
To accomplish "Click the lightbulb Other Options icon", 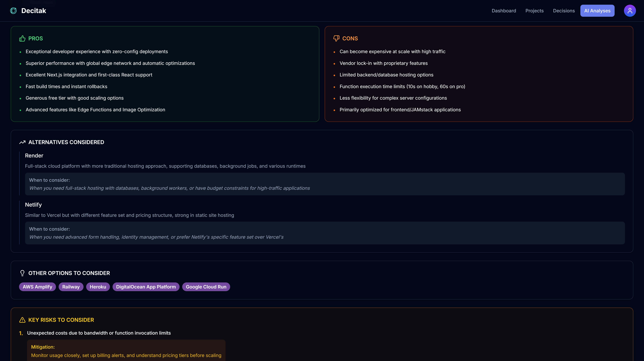I will click(x=22, y=273).
